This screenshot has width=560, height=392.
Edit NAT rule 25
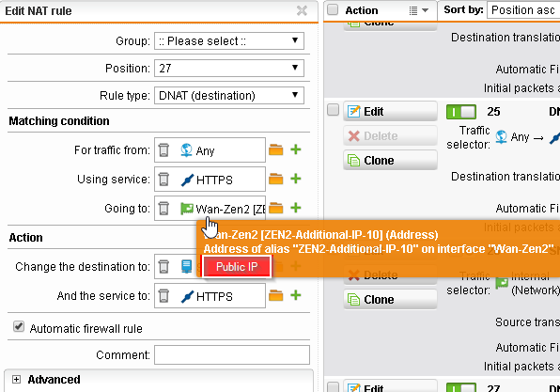(x=390, y=112)
